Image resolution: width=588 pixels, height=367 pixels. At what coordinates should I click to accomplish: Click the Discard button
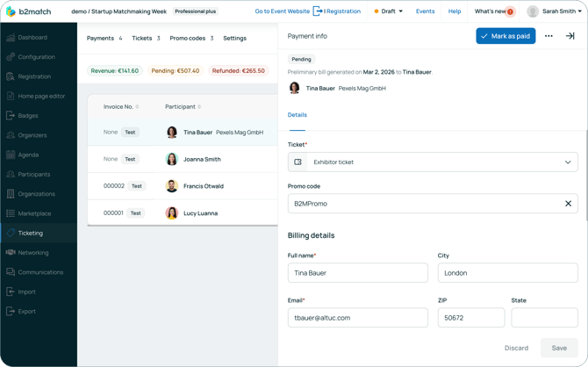click(x=516, y=348)
